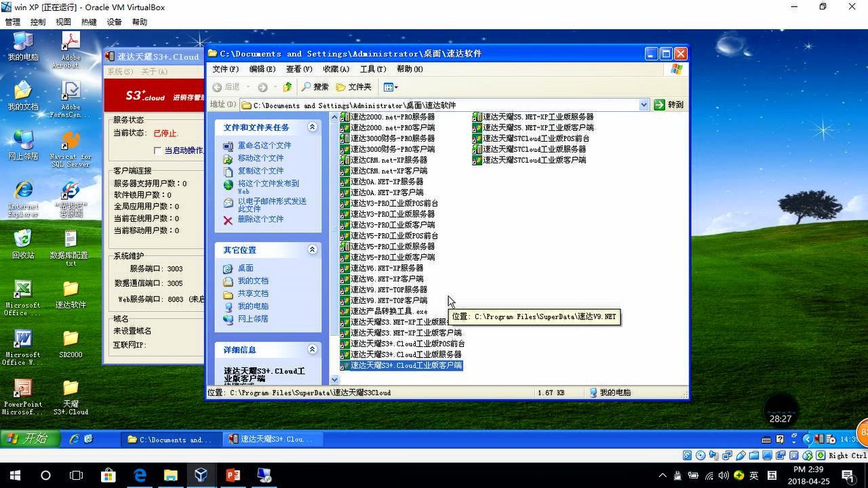This screenshot has width=868, height=488.
Task: Open 工具(T) menu in Explorer
Action: pos(373,69)
